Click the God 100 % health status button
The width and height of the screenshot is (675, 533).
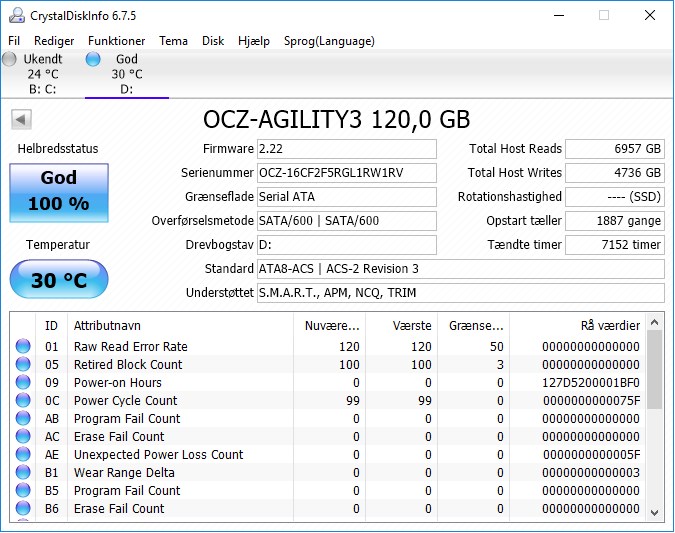coord(59,193)
